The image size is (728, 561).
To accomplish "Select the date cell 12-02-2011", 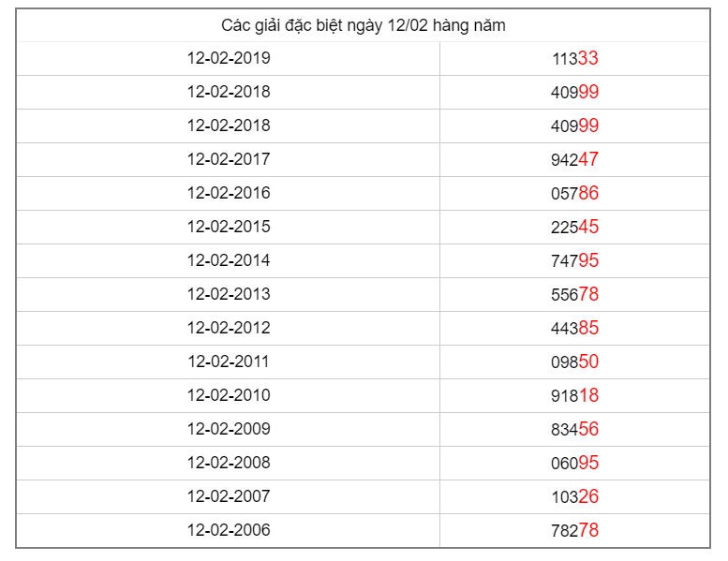I will pos(229,362).
